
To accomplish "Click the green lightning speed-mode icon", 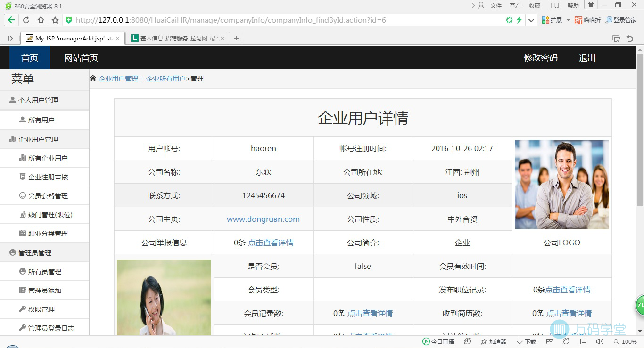I will click(519, 20).
